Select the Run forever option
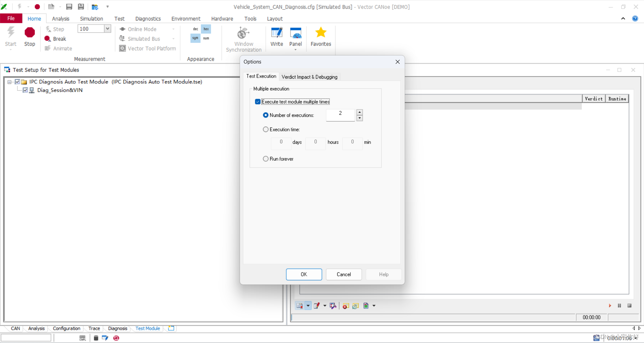The width and height of the screenshot is (644, 343). 266,159
